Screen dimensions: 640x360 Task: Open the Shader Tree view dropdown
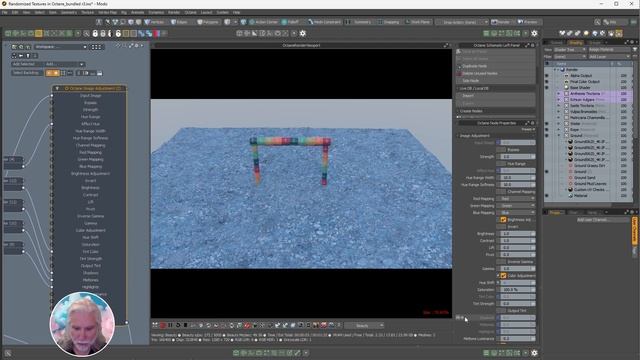point(569,49)
